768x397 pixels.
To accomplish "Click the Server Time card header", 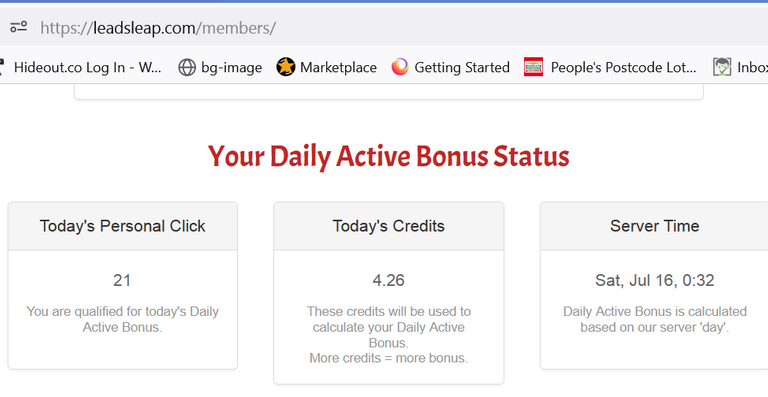I will click(x=654, y=226).
